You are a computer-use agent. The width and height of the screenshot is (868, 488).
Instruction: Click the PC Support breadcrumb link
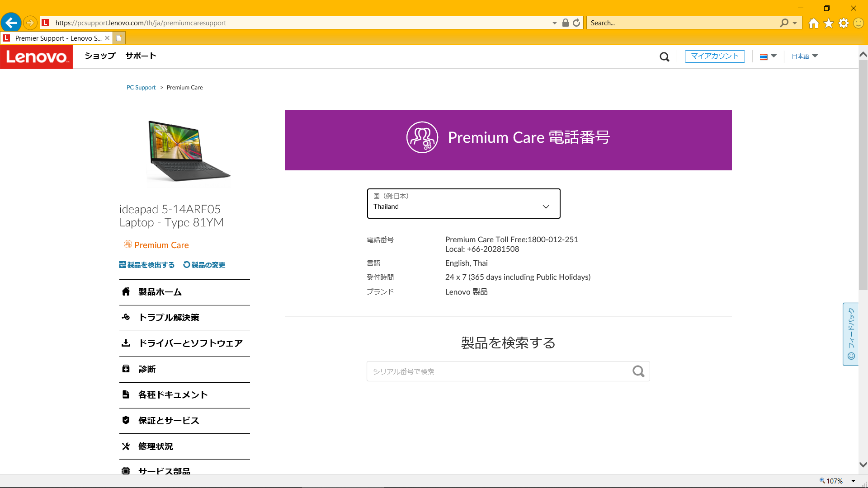pyautogui.click(x=141, y=88)
